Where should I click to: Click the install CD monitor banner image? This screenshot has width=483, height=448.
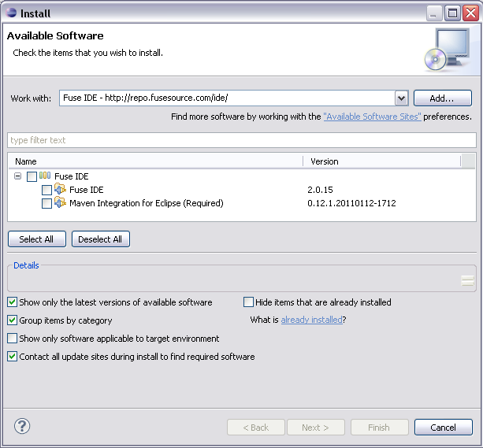447,49
